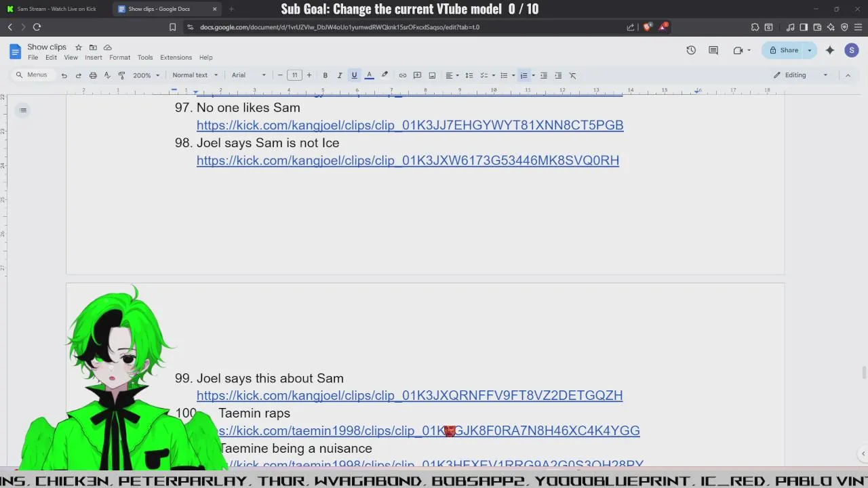Click the font size field
Screen dimensions: 868x488
(294, 75)
